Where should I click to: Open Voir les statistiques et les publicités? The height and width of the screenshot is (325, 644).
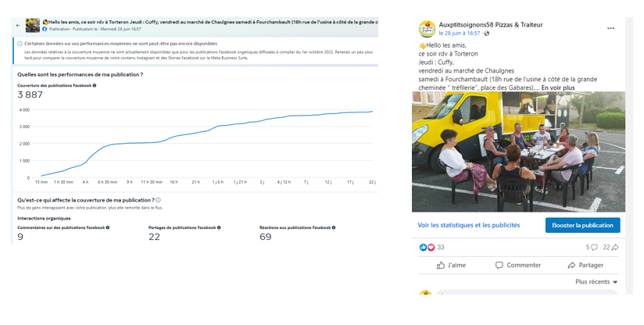[468, 225]
